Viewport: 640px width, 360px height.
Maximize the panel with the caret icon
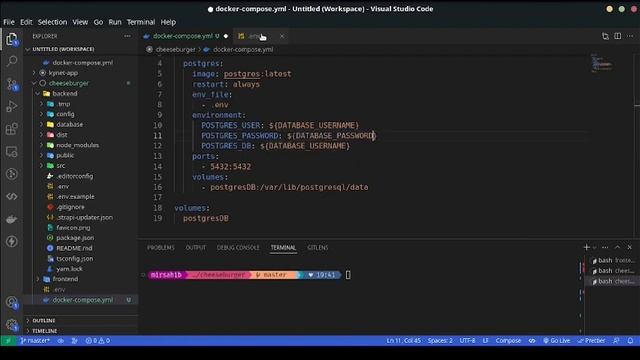[x=617, y=247]
